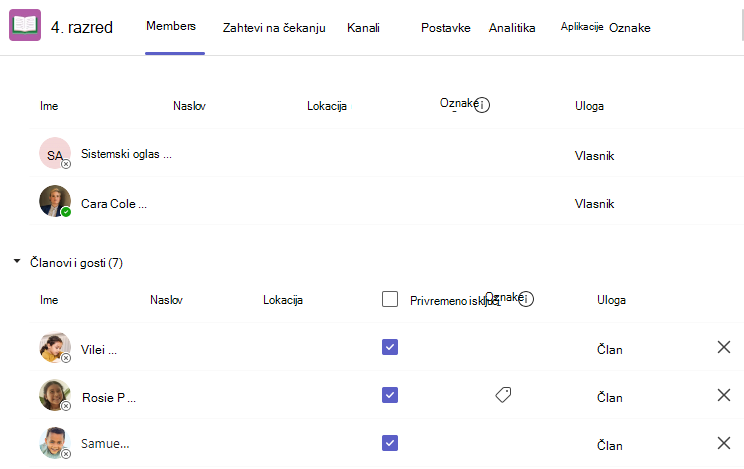
Task: Uncheck the mute checkbox for Samue
Action: (x=390, y=443)
